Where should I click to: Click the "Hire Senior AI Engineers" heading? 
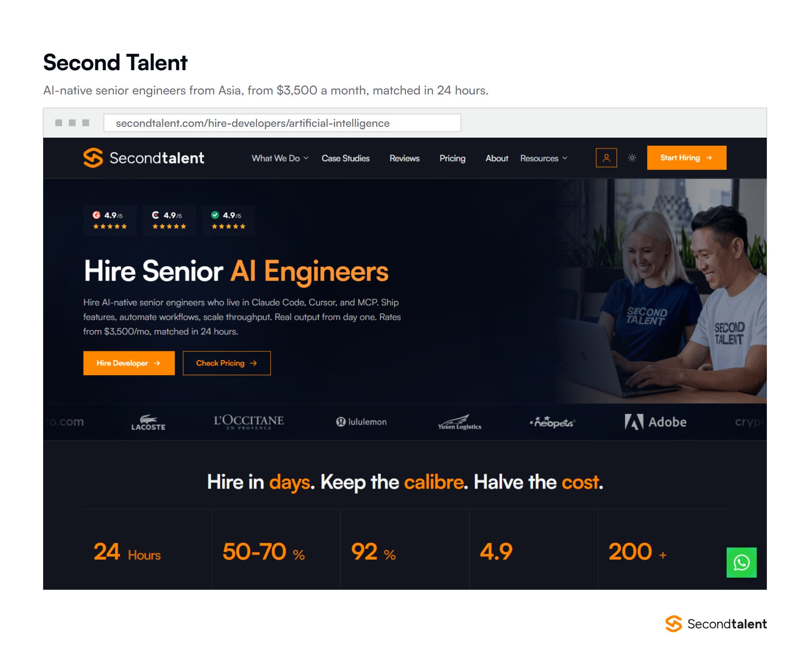click(236, 271)
